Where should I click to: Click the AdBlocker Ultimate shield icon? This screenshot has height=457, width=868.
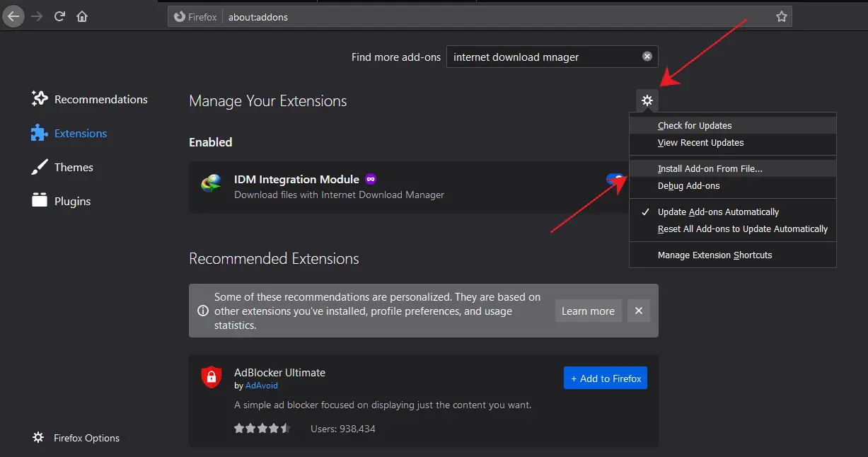coord(211,377)
